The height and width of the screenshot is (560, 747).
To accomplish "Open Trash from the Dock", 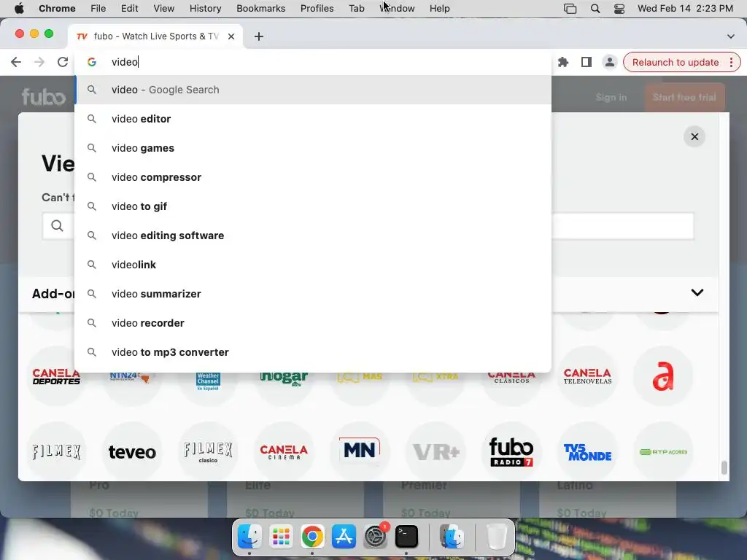I will (x=497, y=537).
